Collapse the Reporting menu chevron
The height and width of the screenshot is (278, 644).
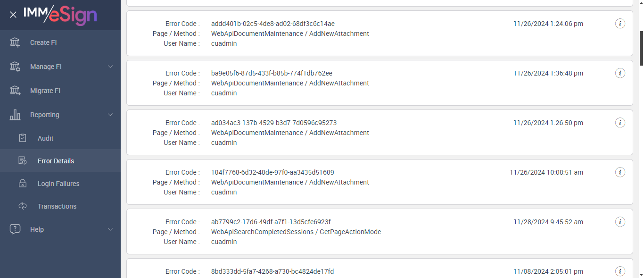[x=110, y=115]
